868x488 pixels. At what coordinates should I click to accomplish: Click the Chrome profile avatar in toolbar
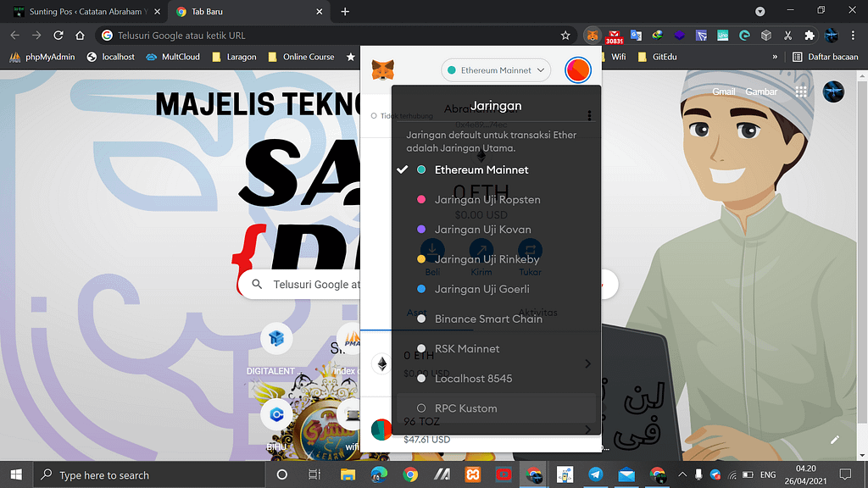pos(832,36)
